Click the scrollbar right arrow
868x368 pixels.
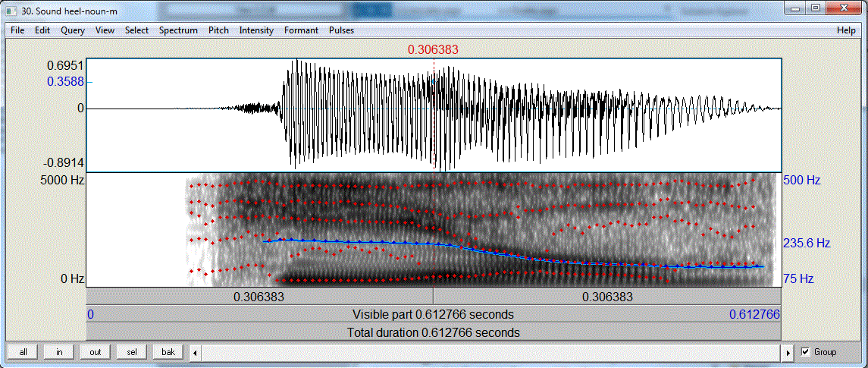click(x=789, y=352)
